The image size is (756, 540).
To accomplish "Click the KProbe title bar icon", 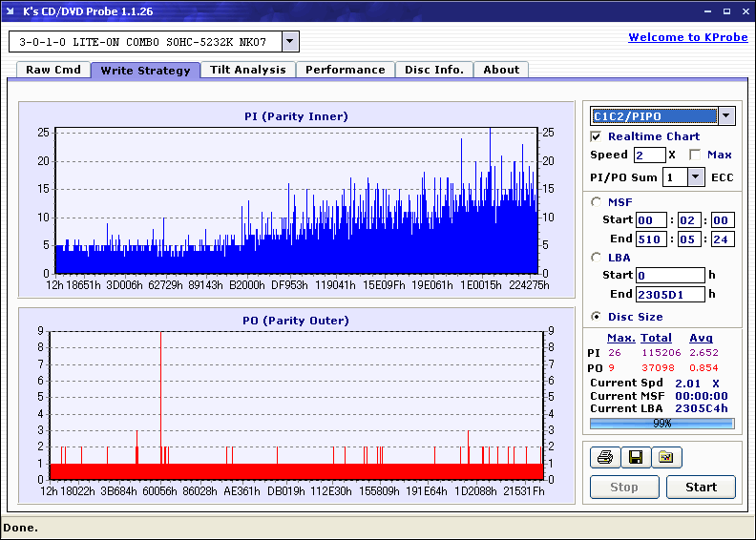I will (11, 11).
